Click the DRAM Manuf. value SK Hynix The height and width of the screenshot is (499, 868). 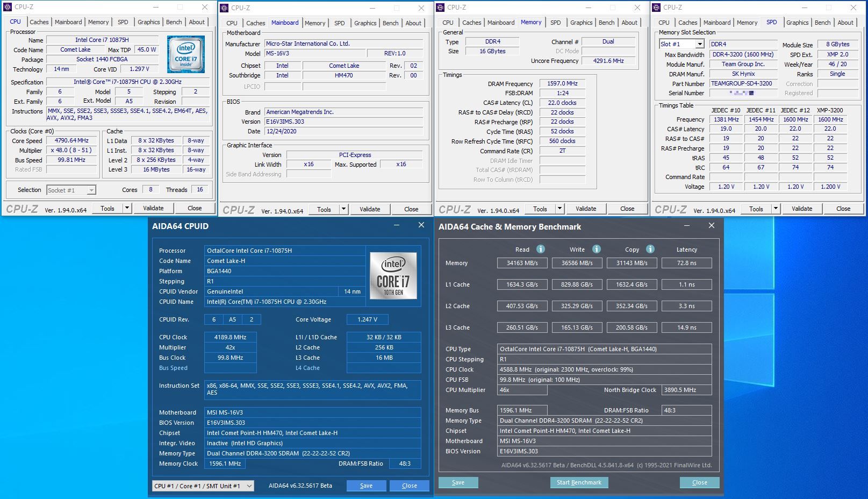(x=743, y=74)
